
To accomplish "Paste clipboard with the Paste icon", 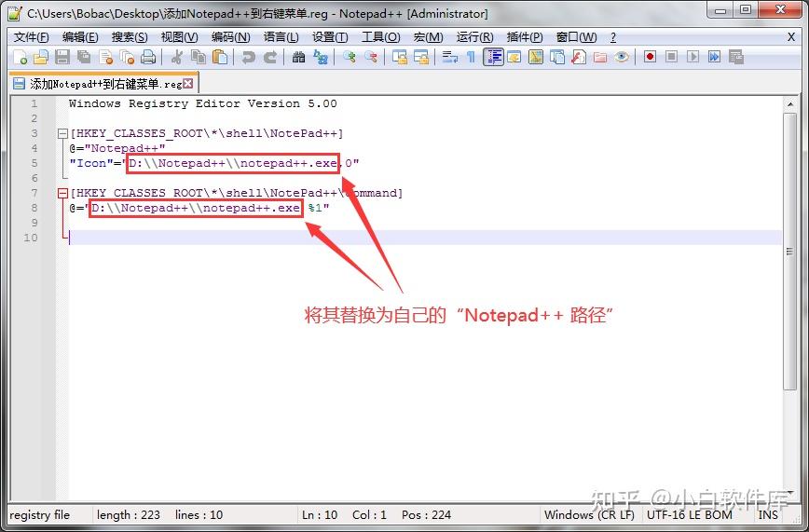I will (220, 57).
